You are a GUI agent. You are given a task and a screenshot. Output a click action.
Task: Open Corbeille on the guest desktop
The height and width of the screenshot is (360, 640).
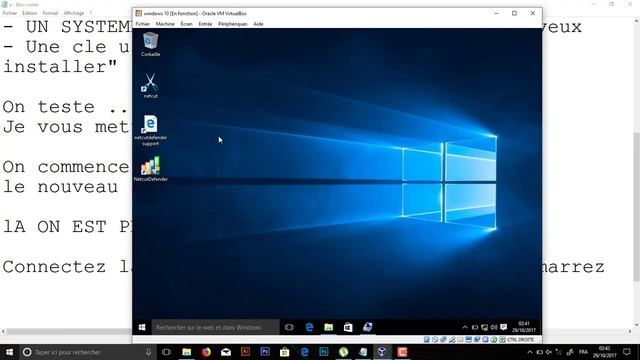pos(151,44)
